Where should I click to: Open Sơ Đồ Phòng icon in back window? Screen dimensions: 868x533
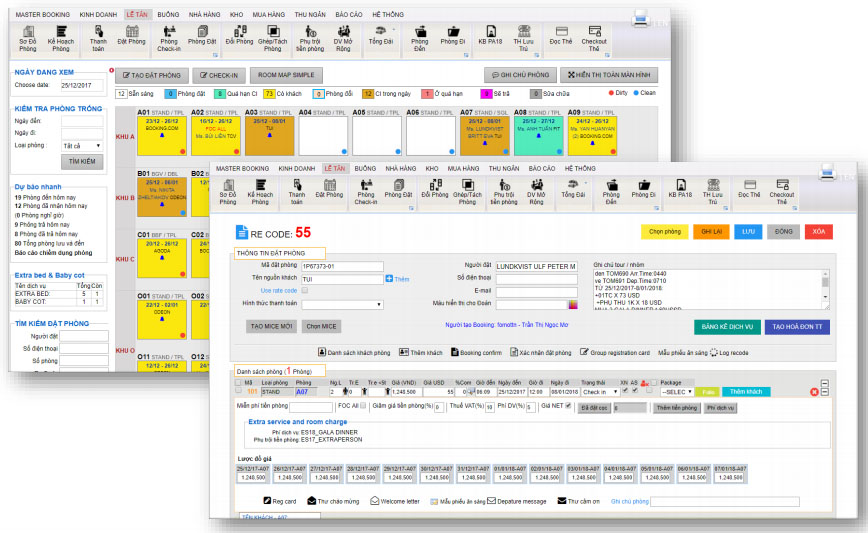(28, 38)
